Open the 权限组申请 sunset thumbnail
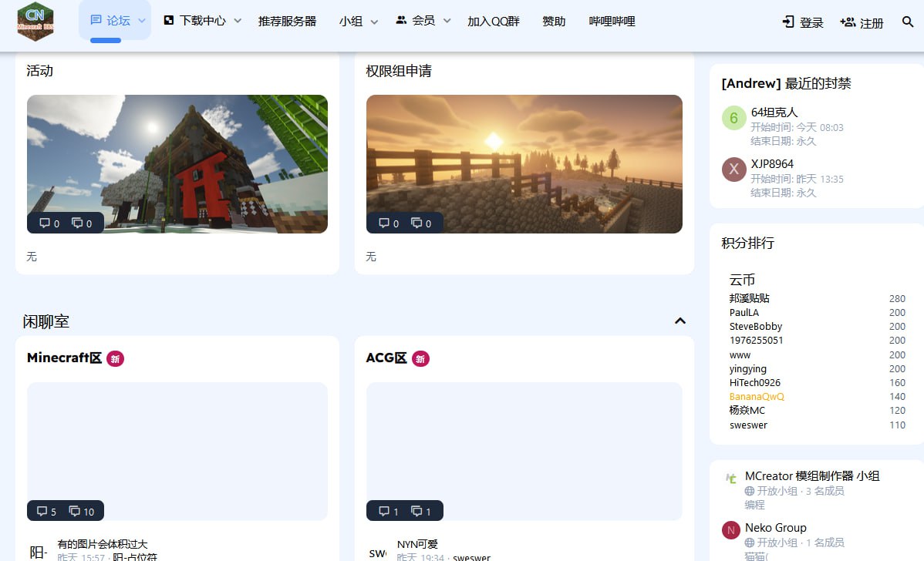The width and height of the screenshot is (924, 561). click(524, 164)
